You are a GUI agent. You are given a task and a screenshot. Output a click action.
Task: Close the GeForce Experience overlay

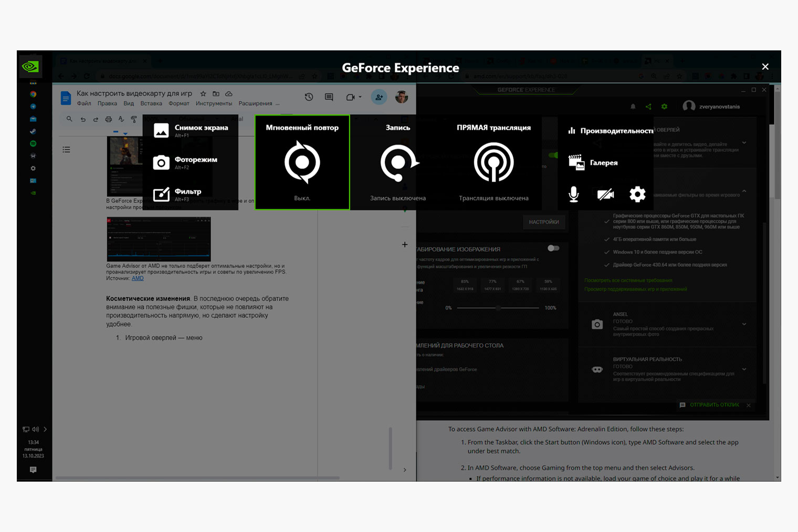coord(765,67)
